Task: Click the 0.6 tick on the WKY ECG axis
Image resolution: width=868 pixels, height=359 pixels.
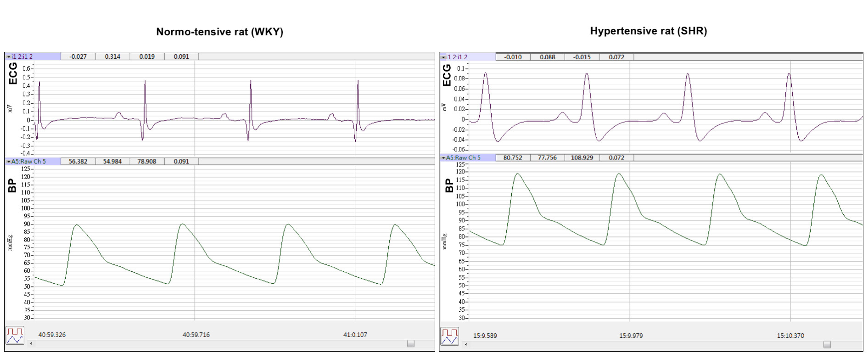Action: coord(27,68)
